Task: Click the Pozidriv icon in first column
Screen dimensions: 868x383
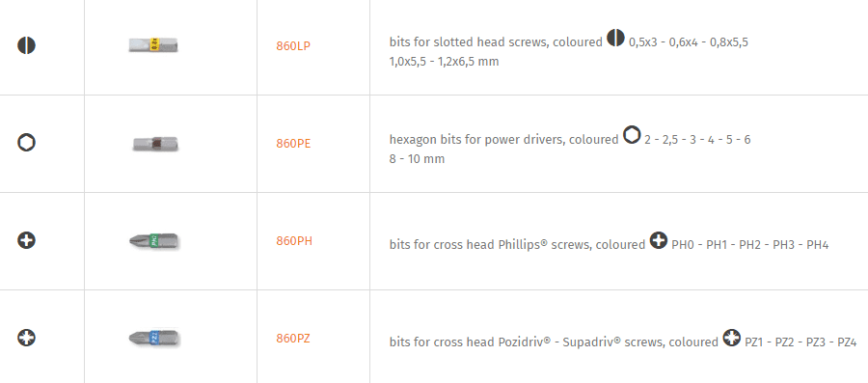Action: pyautogui.click(x=27, y=338)
